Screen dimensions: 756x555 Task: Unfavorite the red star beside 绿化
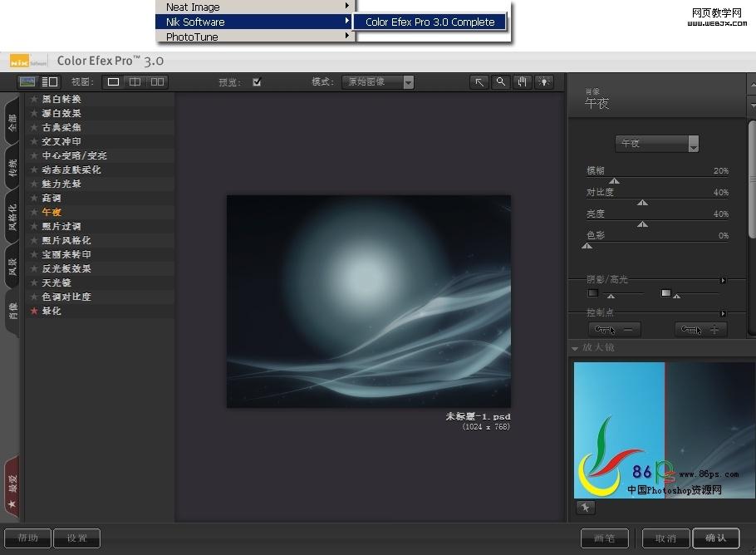coord(34,311)
